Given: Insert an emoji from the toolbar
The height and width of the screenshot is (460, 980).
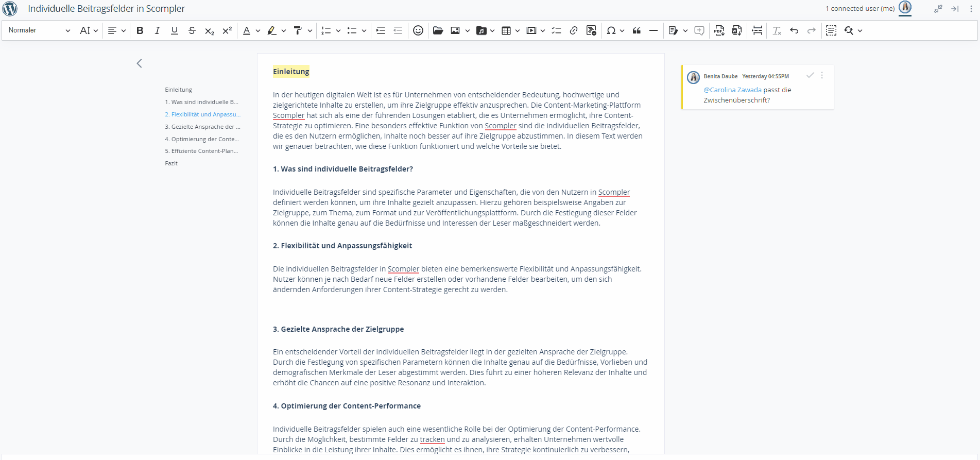Looking at the screenshot, I should coord(418,30).
